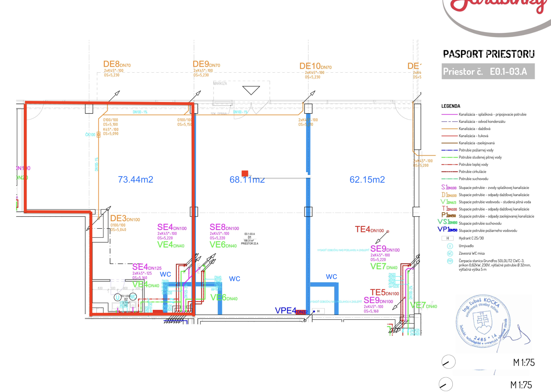Click the gray Priestor č. E0.1-03.A box
Viewport: 551px width, 392px height.
(488, 72)
